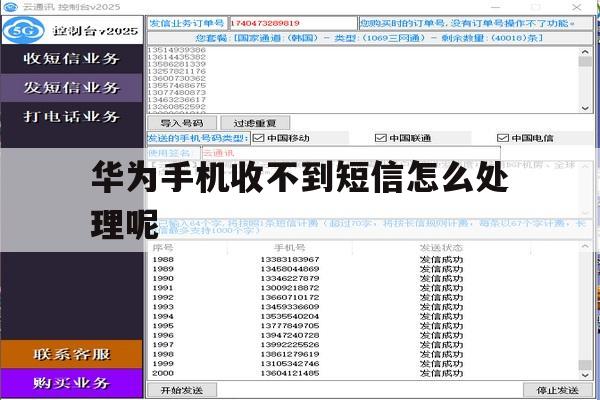
Task: Click 发送的手机号码类型 label
Action: (198, 138)
